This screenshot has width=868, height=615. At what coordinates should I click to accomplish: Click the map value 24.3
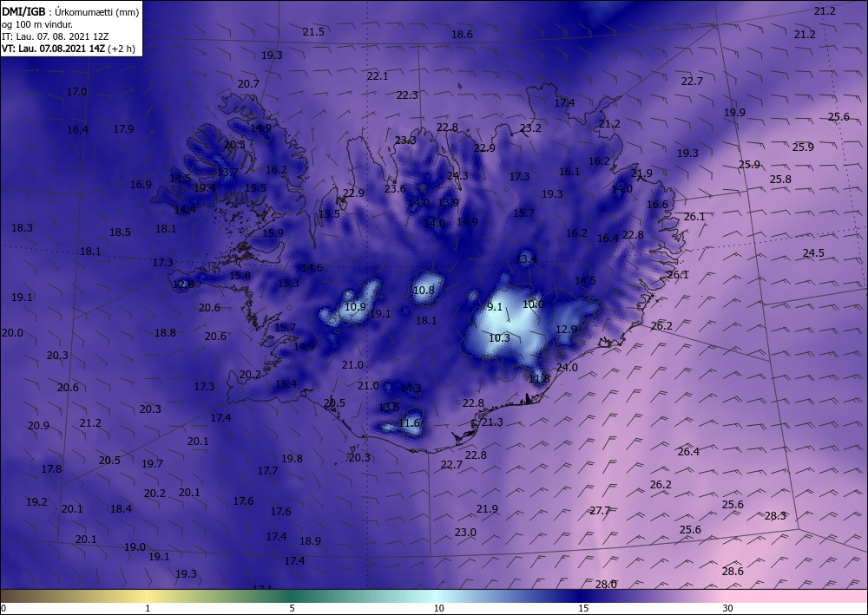457,175
